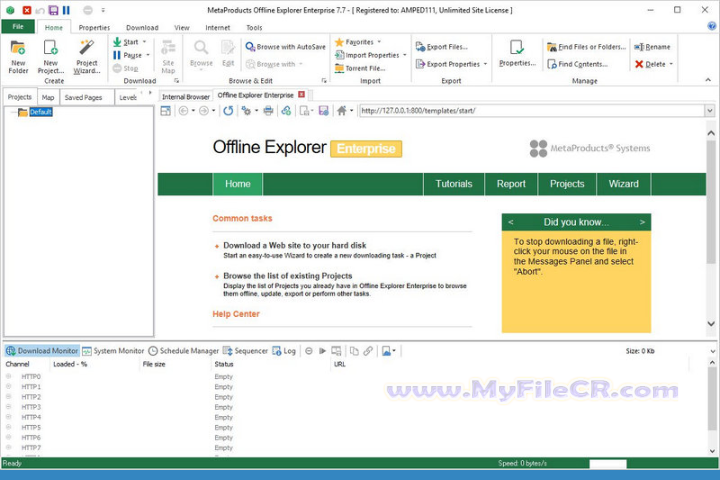Click the save icon in quick access toolbar
Viewport: 720px width, 480px height.
53,10
